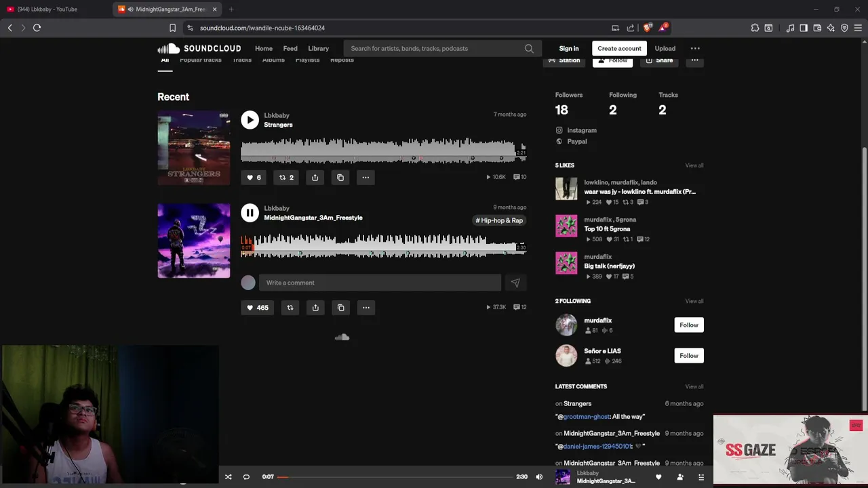Viewport: 868px width, 488px height.
Task: Open the Brave Wallet
Action: click(817, 28)
